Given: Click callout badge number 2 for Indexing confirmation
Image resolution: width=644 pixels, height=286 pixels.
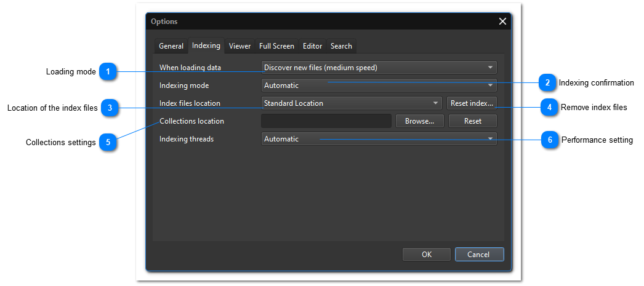Looking at the screenshot, I should pos(547,82).
